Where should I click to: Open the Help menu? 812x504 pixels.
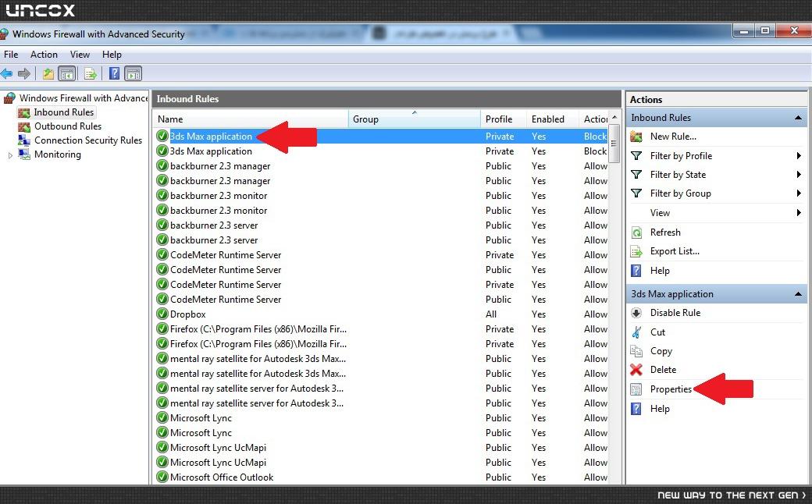(x=112, y=55)
